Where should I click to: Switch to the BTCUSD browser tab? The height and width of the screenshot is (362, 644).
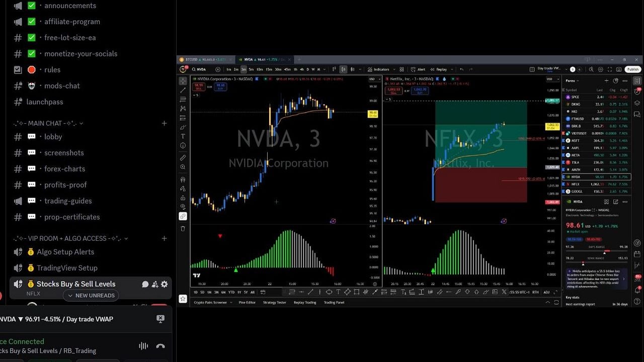tap(206, 59)
